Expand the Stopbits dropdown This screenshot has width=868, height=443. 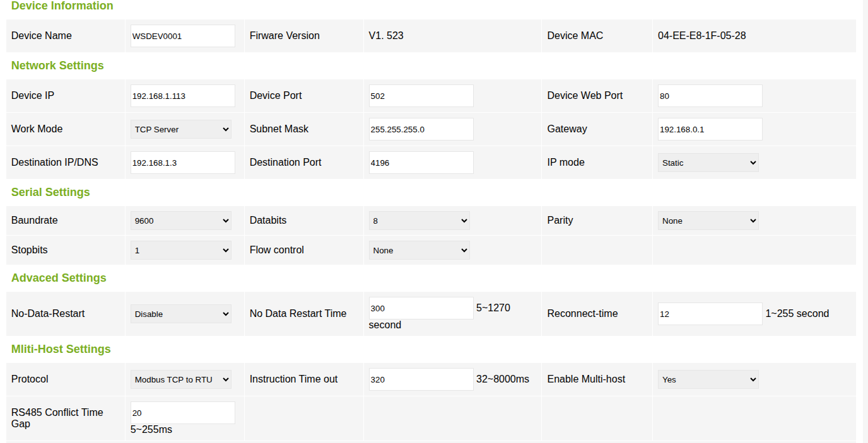tap(180, 250)
